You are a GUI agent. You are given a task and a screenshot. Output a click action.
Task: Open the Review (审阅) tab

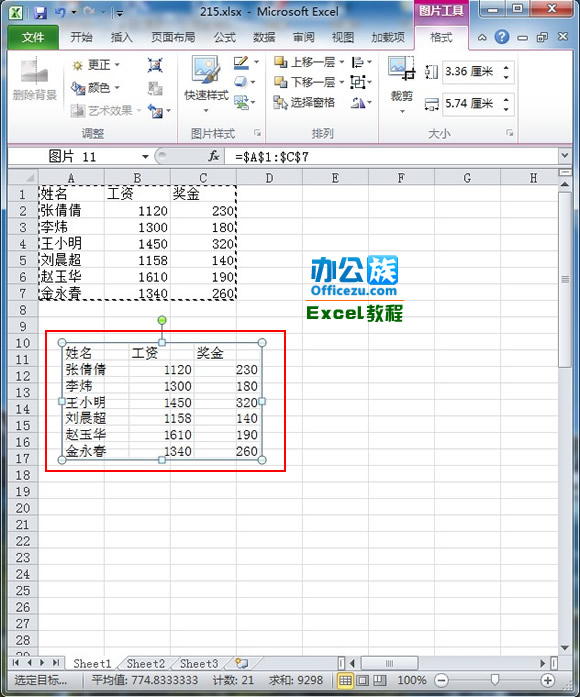click(x=304, y=37)
